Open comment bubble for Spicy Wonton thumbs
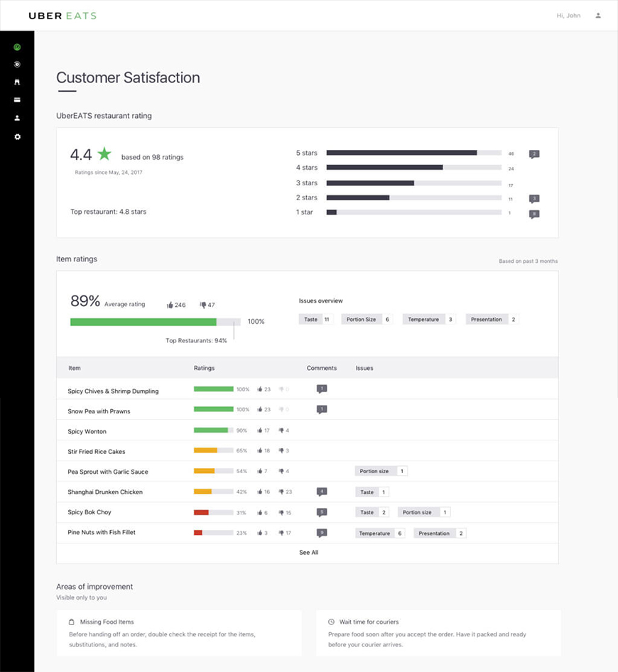Screen dimensions: 618x672 click(321, 430)
